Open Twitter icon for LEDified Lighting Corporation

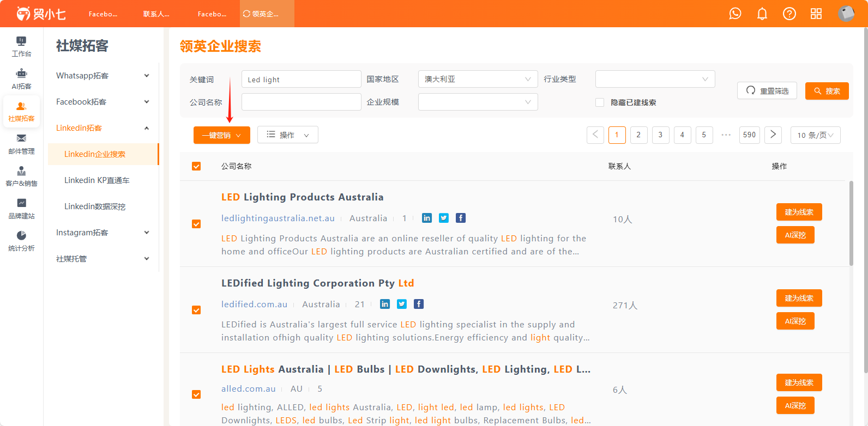tap(402, 304)
